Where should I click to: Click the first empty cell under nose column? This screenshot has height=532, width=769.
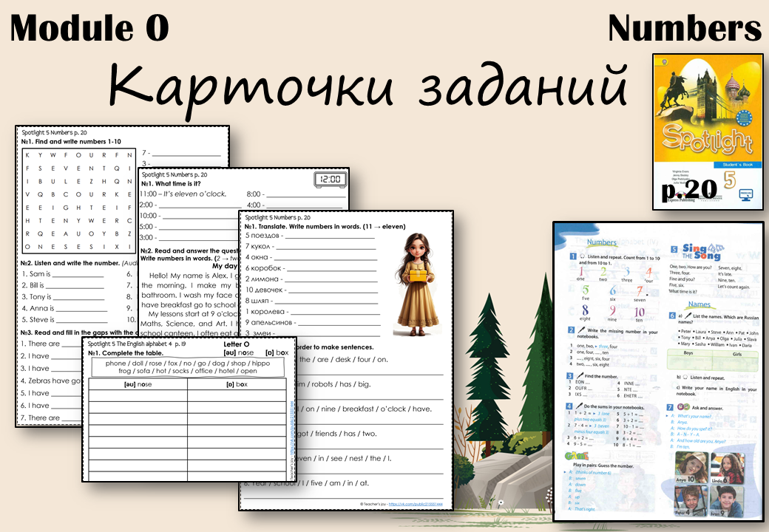coord(138,395)
